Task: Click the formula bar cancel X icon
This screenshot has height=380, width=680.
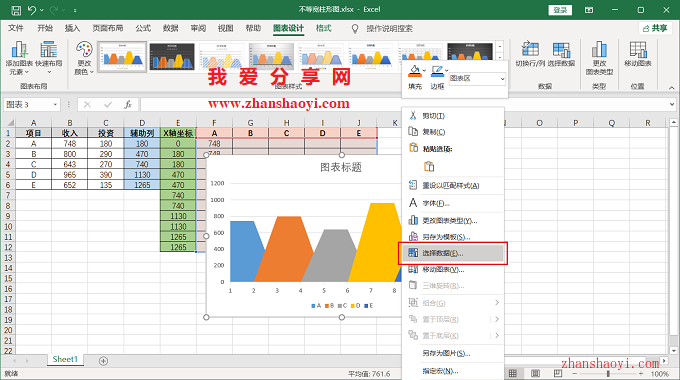Action: point(87,105)
